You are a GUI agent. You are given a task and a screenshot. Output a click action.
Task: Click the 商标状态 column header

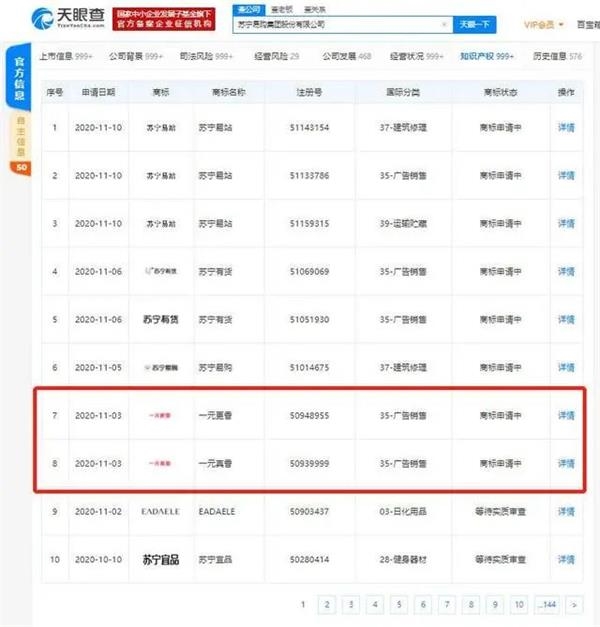tap(500, 92)
